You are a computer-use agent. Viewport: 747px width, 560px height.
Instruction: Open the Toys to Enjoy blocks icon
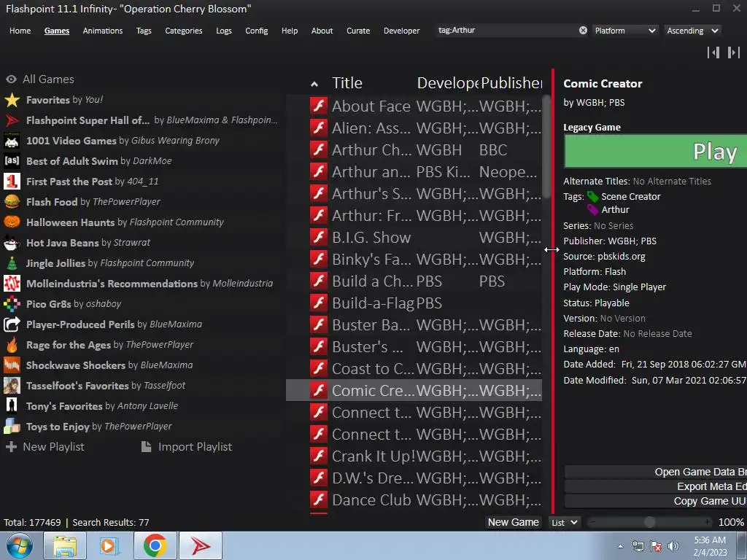(x=12, y=426)
